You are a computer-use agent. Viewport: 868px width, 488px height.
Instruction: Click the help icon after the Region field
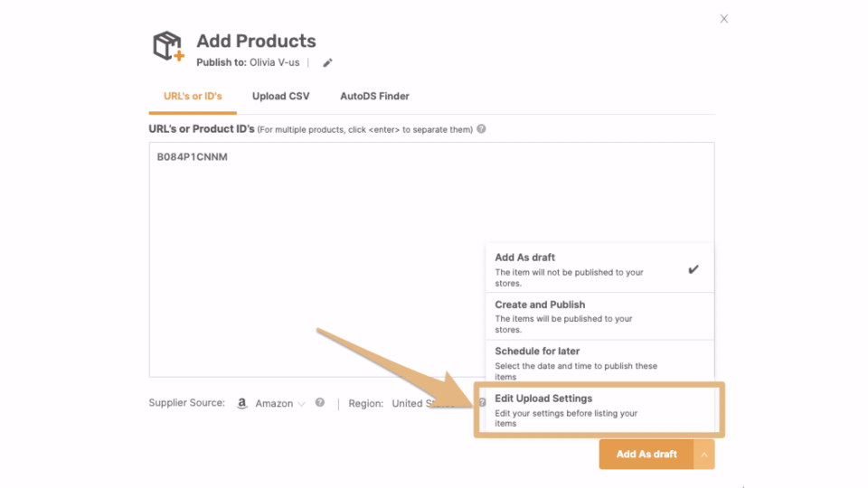(x=482, y=403)
